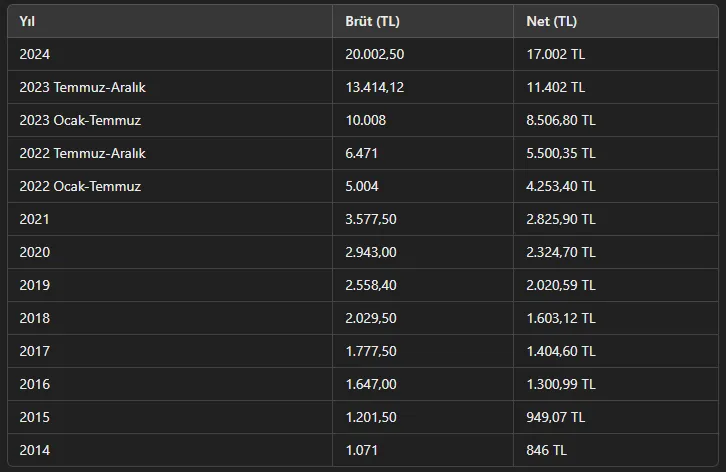This screenshot has width=726, height=472.
Task: Click gross value 2.029,50 for 2018
Action: [371, 318]
